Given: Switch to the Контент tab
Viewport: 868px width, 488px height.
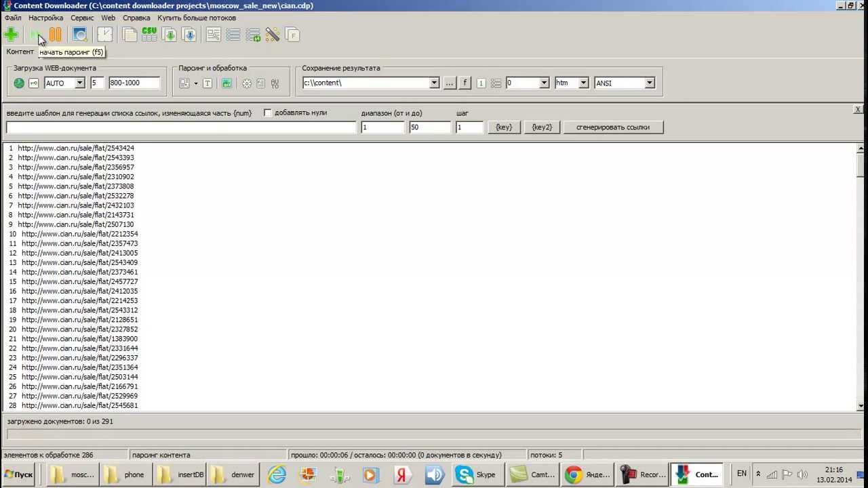Looking at the screenshot, I should click(20, 52).
